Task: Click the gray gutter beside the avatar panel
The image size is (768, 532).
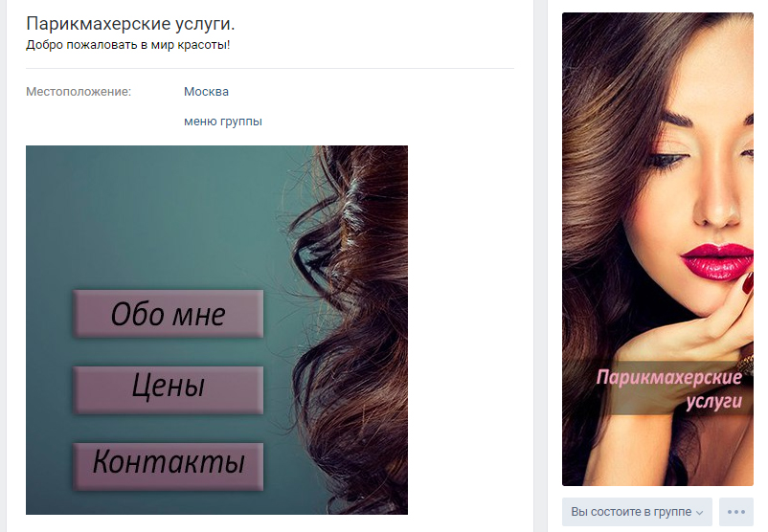Action: [540, 264]
